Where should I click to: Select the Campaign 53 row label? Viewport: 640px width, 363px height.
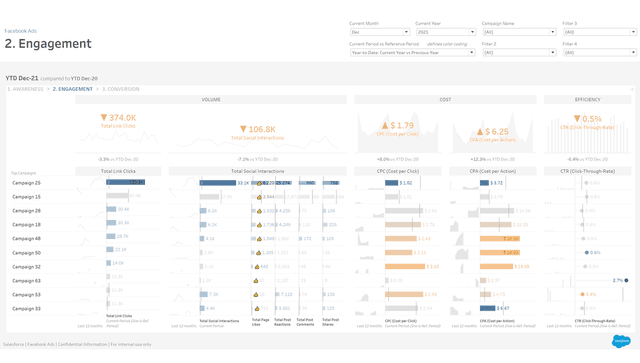(x=27, y=294)
